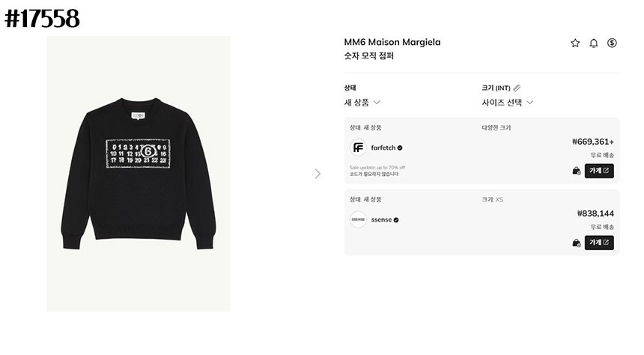Click the star favorite icon

575,43
